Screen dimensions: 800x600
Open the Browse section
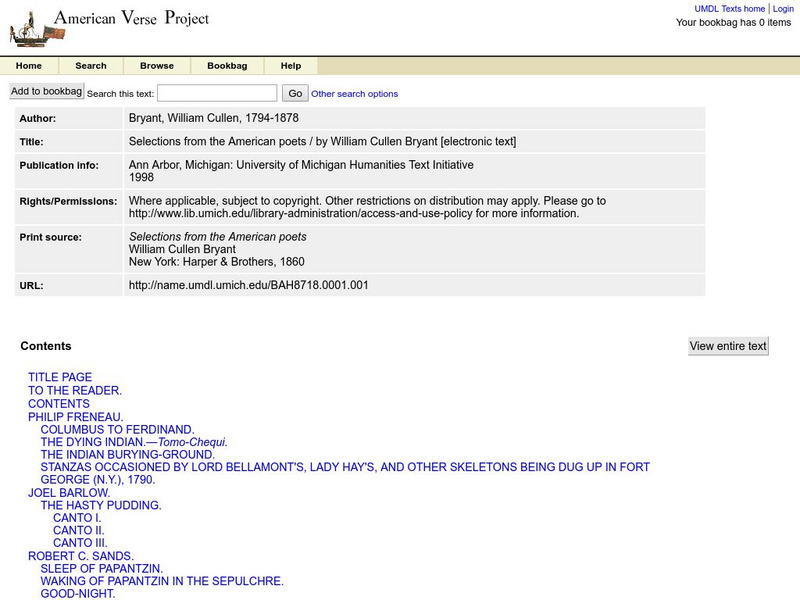click(155, 65)
